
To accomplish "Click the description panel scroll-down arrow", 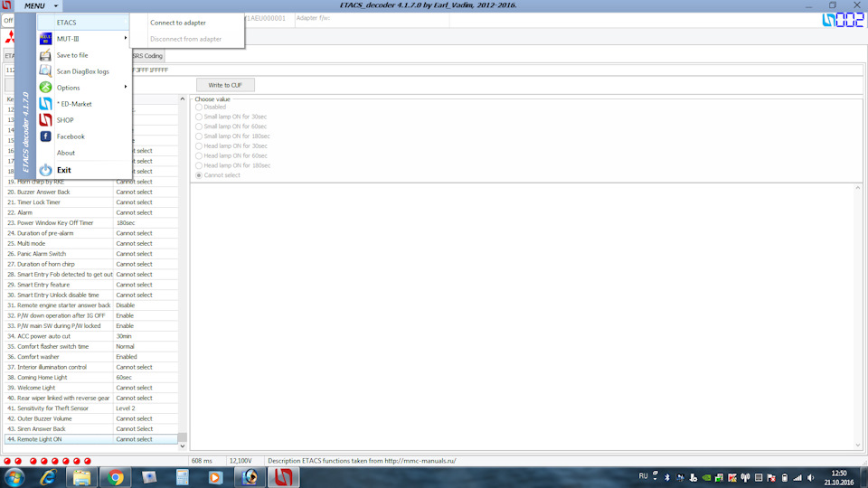I will 858,445.
